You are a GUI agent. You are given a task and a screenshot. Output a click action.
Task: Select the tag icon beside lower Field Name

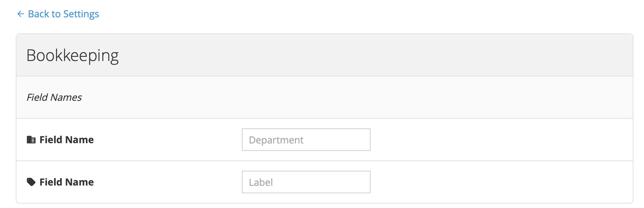(31, 182)
